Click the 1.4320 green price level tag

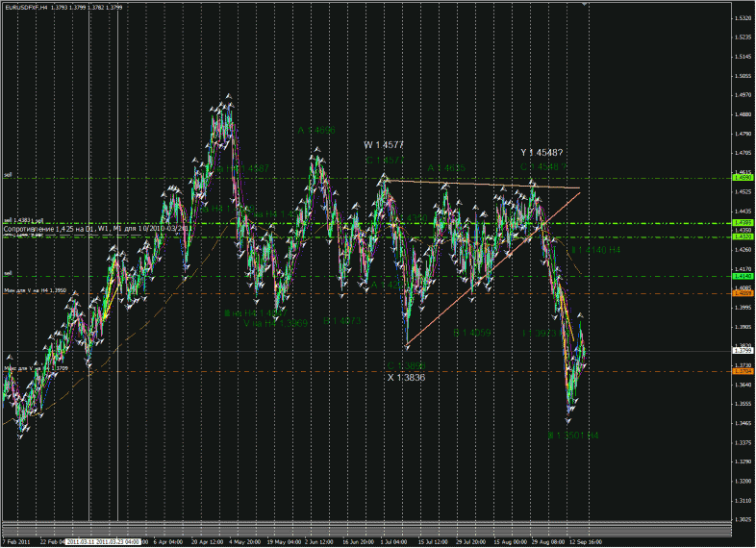(x=743, y=237)
